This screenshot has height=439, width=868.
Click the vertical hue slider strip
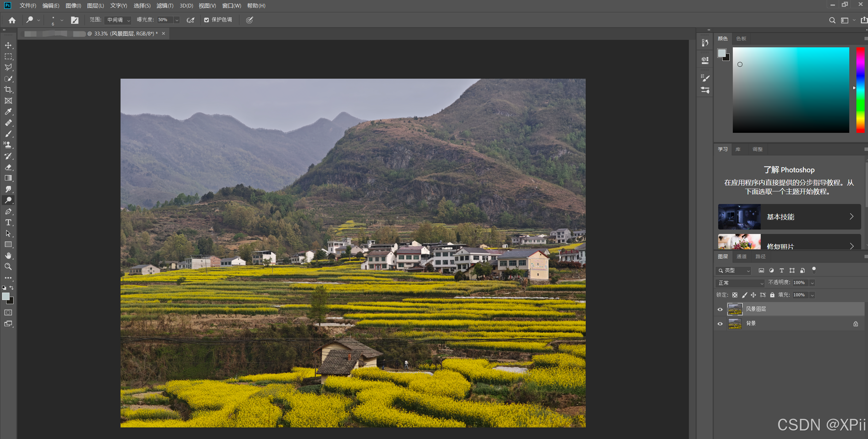860,90
